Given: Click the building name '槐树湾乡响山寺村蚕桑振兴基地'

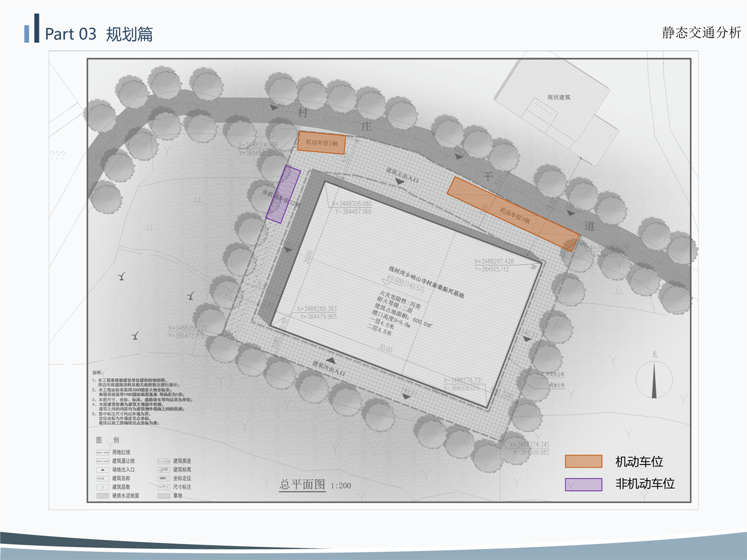Looking at the screenshot, I should point(426,282).
